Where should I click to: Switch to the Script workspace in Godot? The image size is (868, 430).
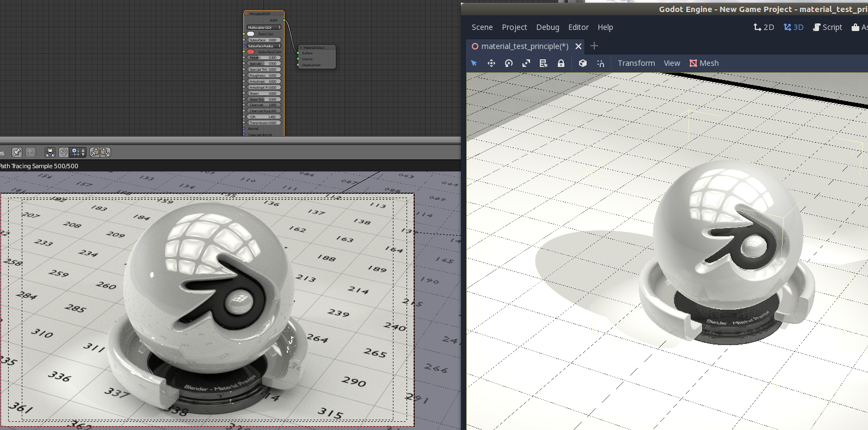click(x=827, y=27)
